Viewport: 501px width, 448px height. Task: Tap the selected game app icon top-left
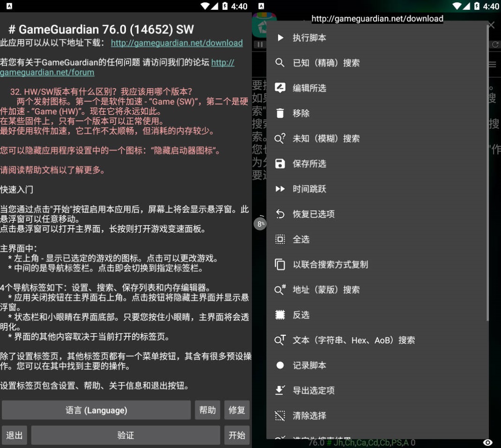coord(259,25)
